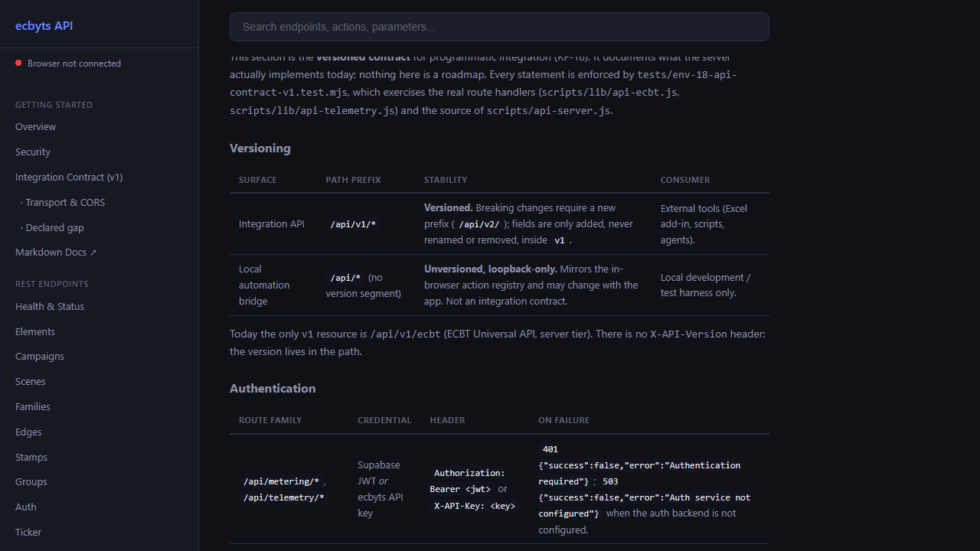Click the 503 status code chip

tap(610, 481)
